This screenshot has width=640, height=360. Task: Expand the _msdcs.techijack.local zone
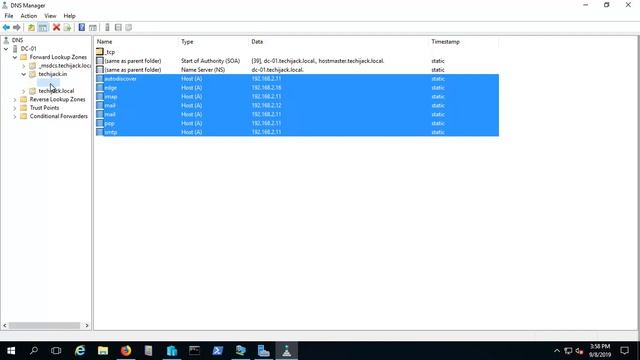23,66
